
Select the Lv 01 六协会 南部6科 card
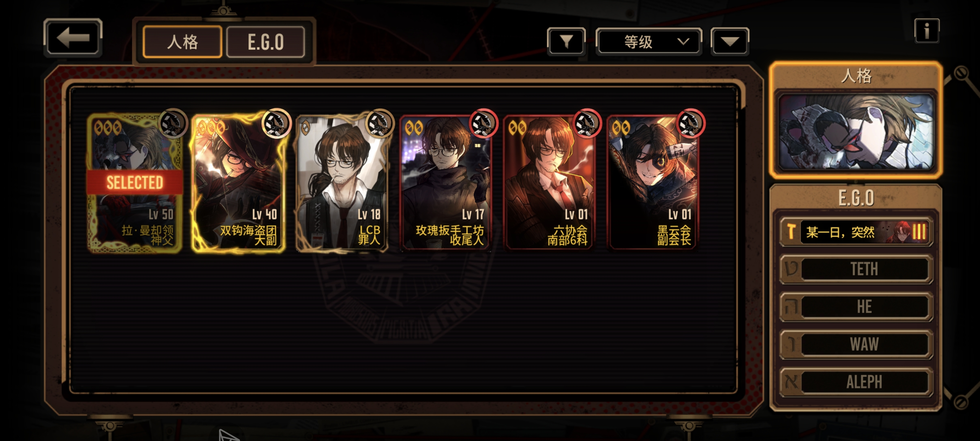(x=549, y=183)
